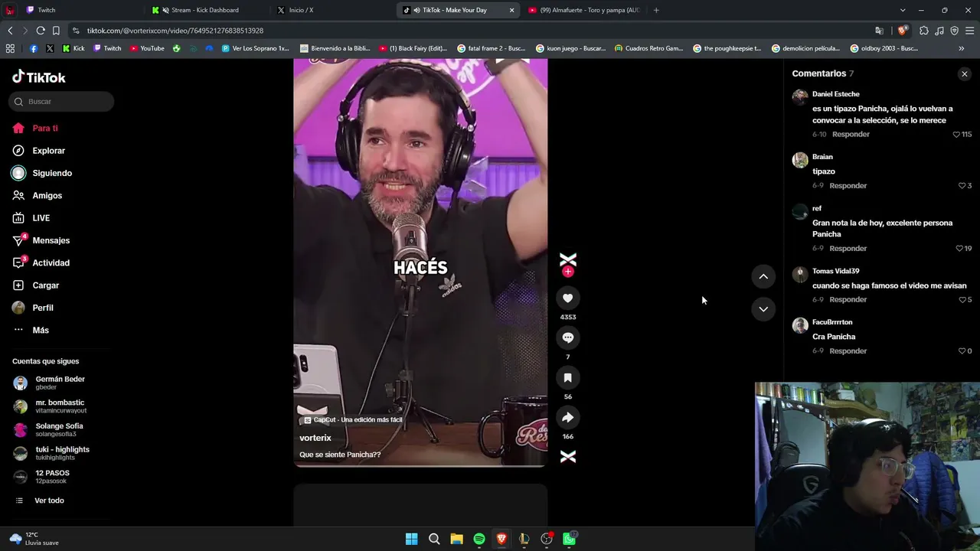Reload the page
Image resolution: width=980 pixels, height=551 pixels.
click(x=41, y=31)
